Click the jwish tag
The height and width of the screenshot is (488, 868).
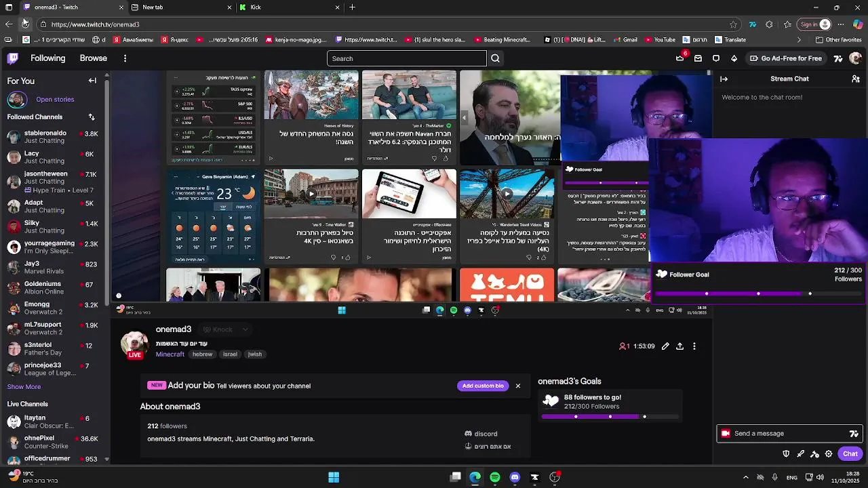pos(255,354)
